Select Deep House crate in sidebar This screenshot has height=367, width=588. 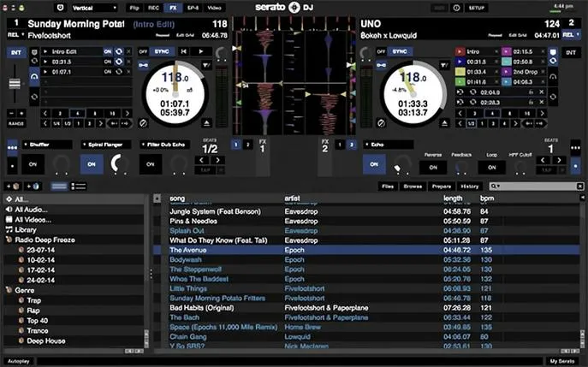pos(45,340)
